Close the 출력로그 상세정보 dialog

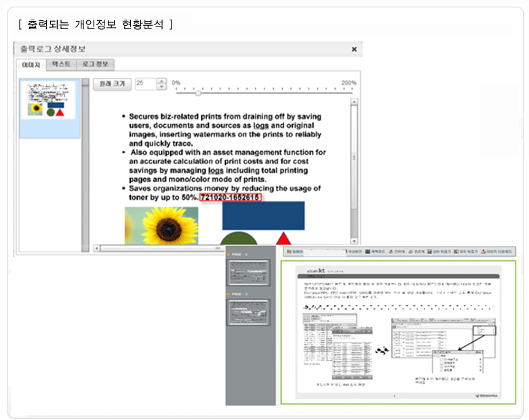pos(353,49)
